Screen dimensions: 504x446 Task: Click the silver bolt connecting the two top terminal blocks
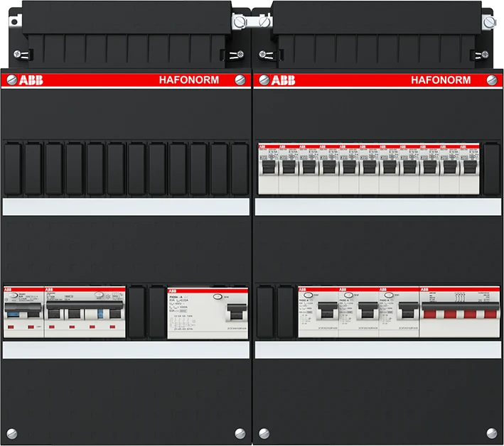pos(239,23)
